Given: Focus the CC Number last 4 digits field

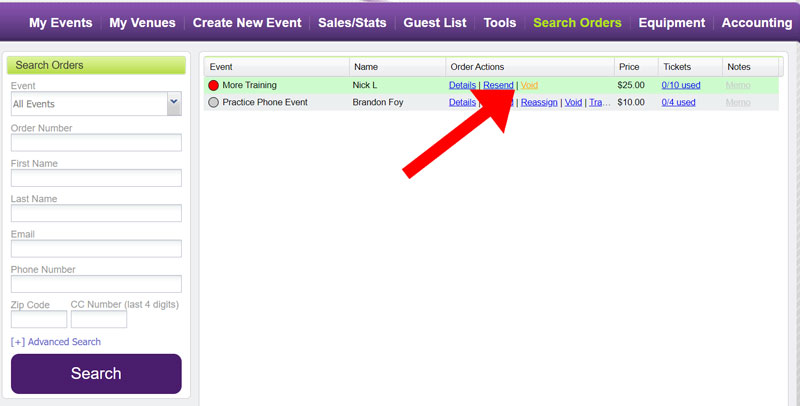Looking at the screenshot, I should tap(98, 319).
